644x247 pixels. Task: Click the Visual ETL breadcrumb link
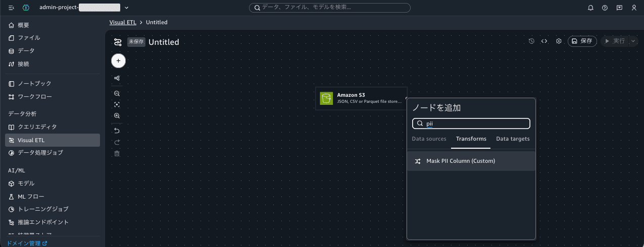click(x=124, y=22)
